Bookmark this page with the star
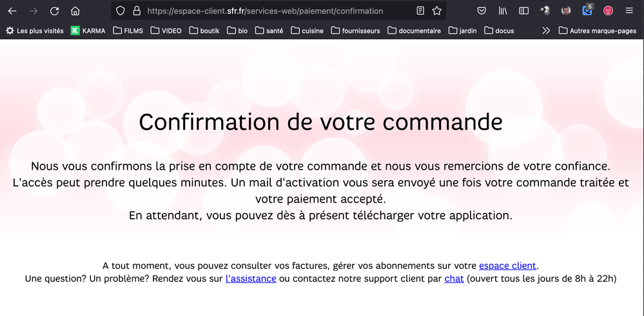This screenshot has width=644, height=316. point(437,11)
